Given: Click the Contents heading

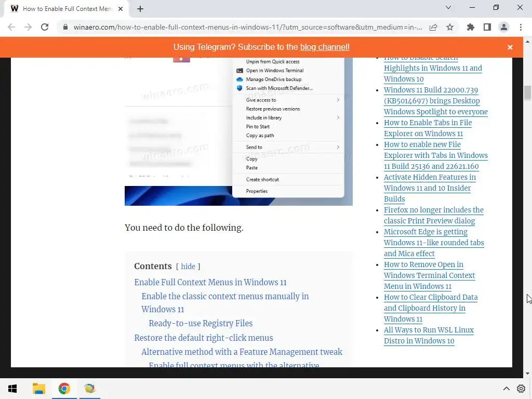Looking at the screenshot, I should 153,267.
